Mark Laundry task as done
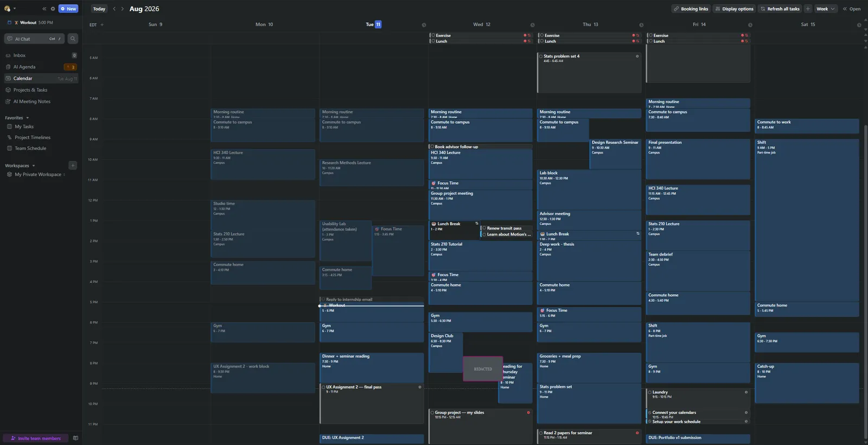 (x=650, y=392)
